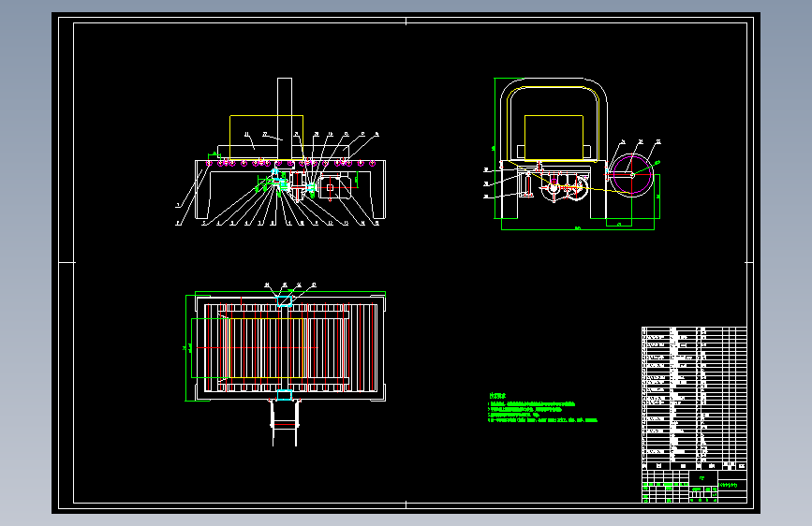Select the parts list table above the title block

pyautogui.click(x=694, y=398)
